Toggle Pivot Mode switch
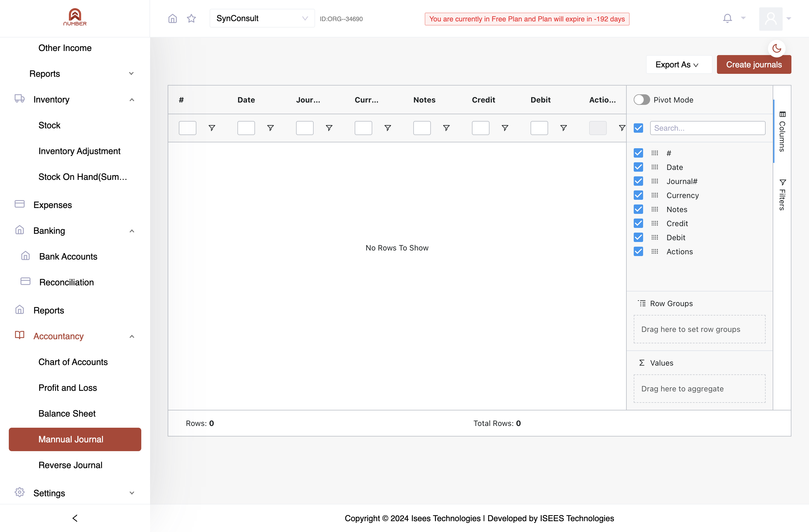 (641, 100)
